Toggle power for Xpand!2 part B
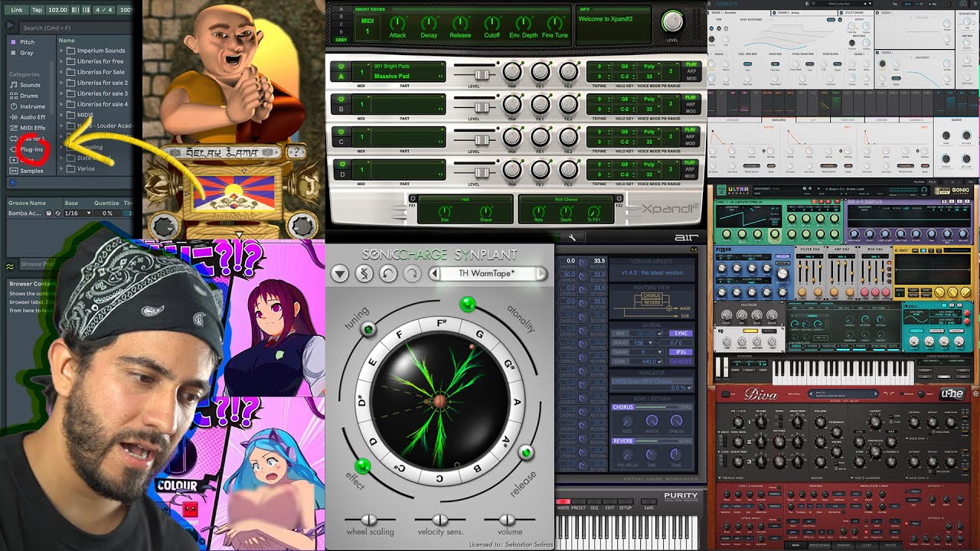Screen dimensions: 980x551 tap(341, 99)
